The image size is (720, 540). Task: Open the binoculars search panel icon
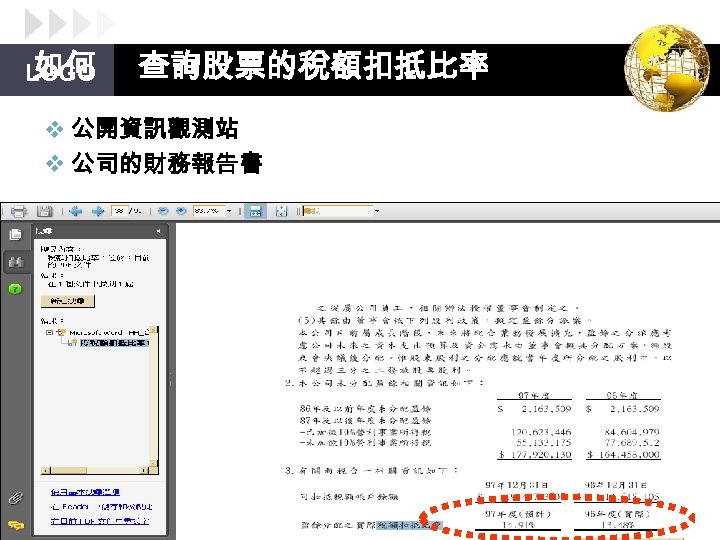16,262
